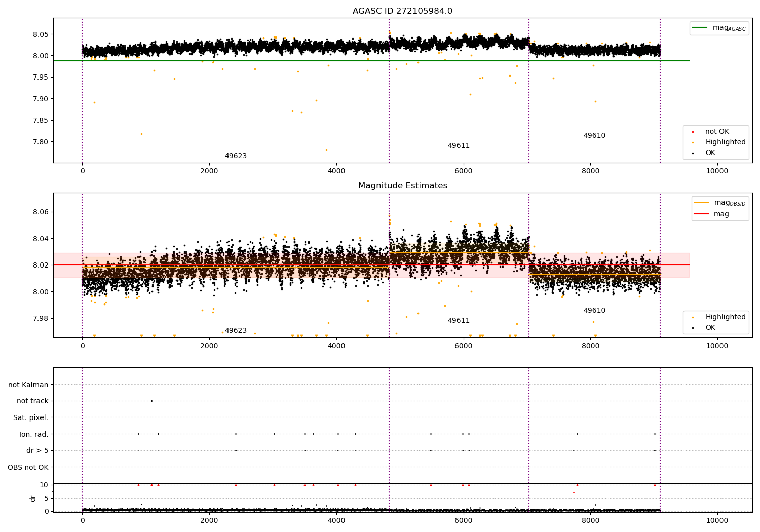The height and width of the screenshot is (532, 760).
Task: Select 'Highlighted' in the Magnitude Estimates legend
Action: pyautogui.click(x=719, y=317)
